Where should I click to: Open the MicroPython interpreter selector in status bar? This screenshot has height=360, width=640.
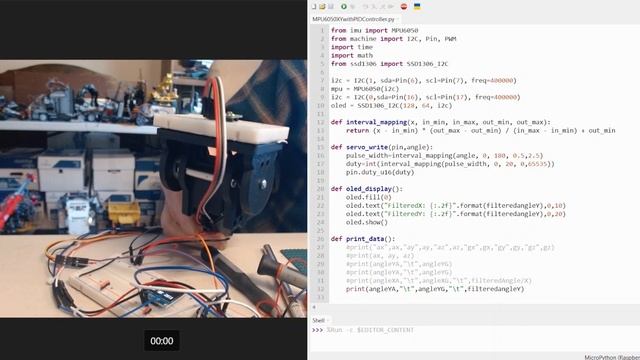(x=612, y=357)
